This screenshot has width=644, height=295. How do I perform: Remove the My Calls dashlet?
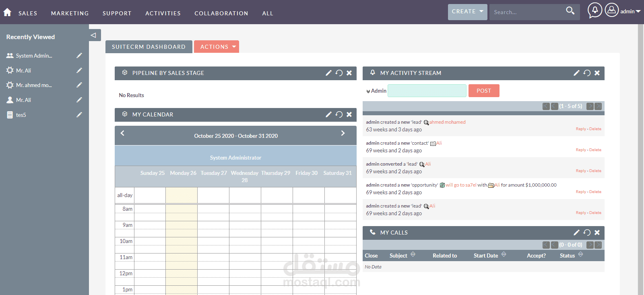click(x=597, y=233)
